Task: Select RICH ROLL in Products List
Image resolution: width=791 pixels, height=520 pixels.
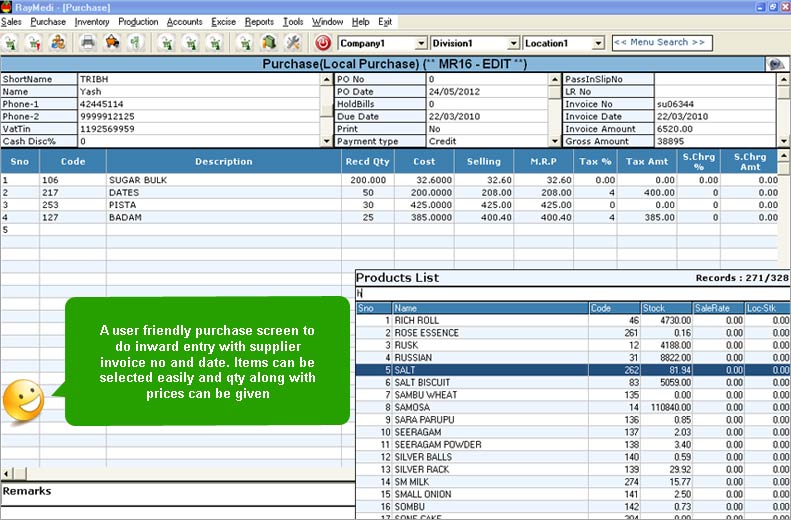Action: [x=573, y=320]
